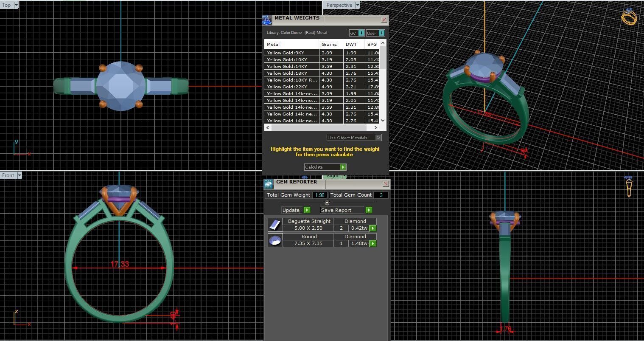Click the Baguette Straight gem thumbnail
The width and height of the screenshot is (644, 341).
[x=275, y=225]
